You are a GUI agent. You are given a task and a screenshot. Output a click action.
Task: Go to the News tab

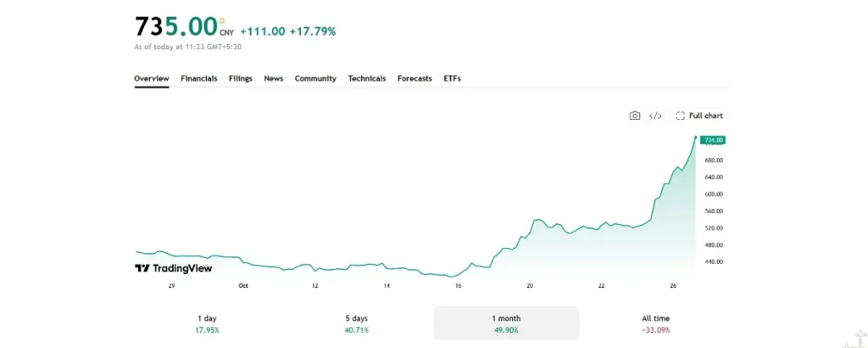pos(274,79)
